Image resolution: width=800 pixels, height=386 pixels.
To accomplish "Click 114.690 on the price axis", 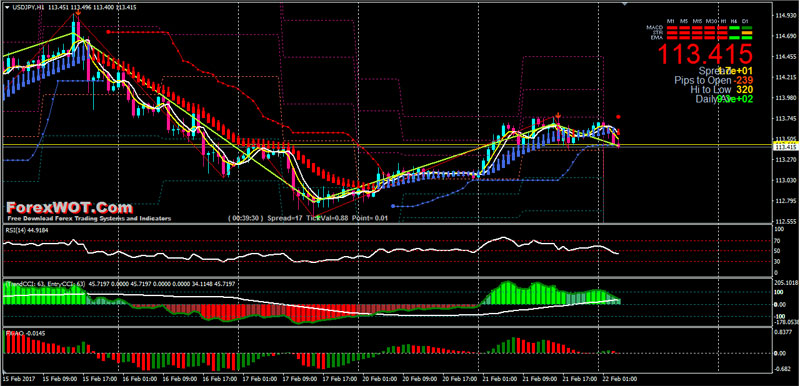I will 785,36.
